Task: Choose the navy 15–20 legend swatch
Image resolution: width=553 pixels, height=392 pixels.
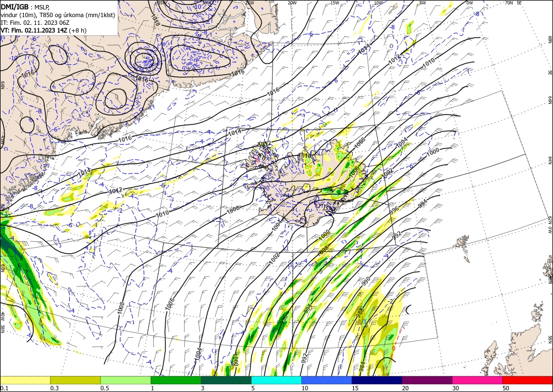Action: (377, 380)
